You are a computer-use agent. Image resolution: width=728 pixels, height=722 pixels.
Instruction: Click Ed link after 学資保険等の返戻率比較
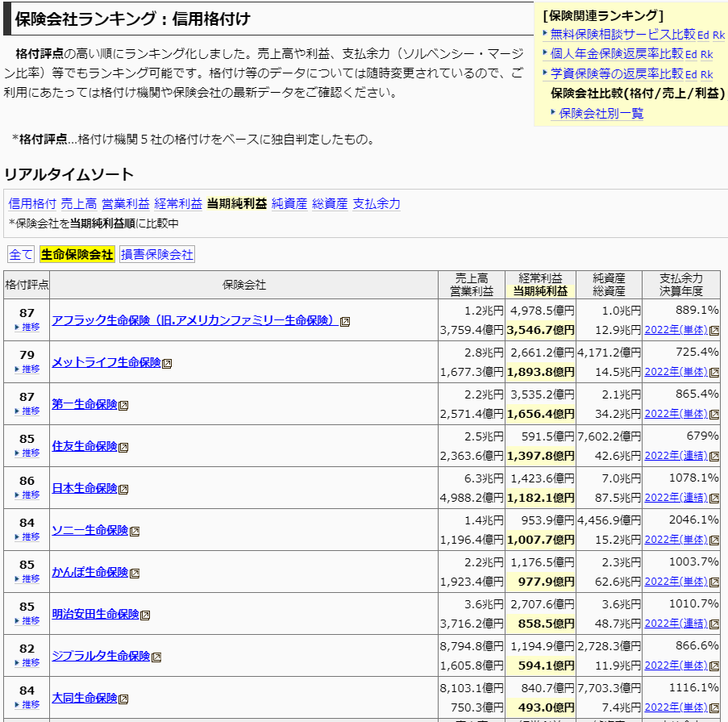692,75
